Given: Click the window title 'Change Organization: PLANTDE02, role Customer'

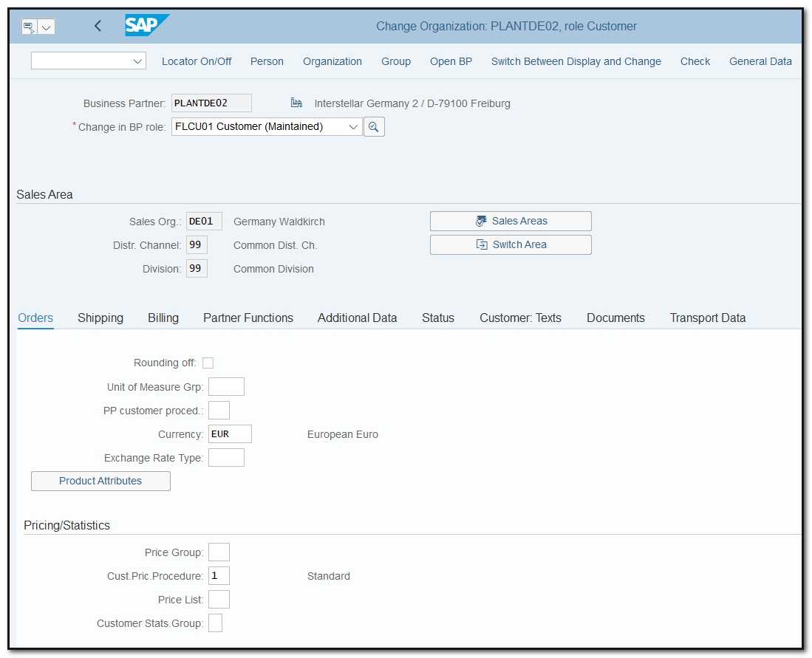Looking at the screenshot, I should click(506, 27).
